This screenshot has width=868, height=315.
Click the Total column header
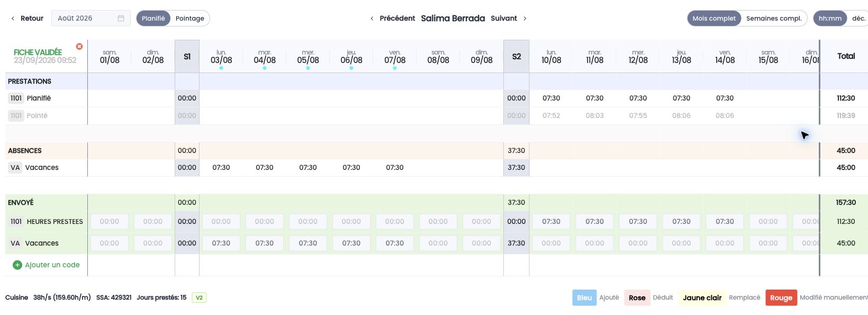click(846, 56)
